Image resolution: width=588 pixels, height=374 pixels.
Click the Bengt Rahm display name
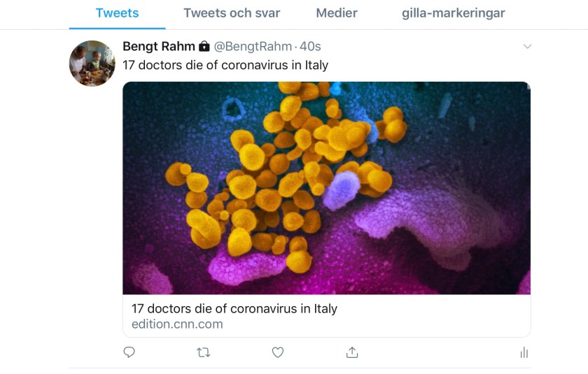point(158,46)
